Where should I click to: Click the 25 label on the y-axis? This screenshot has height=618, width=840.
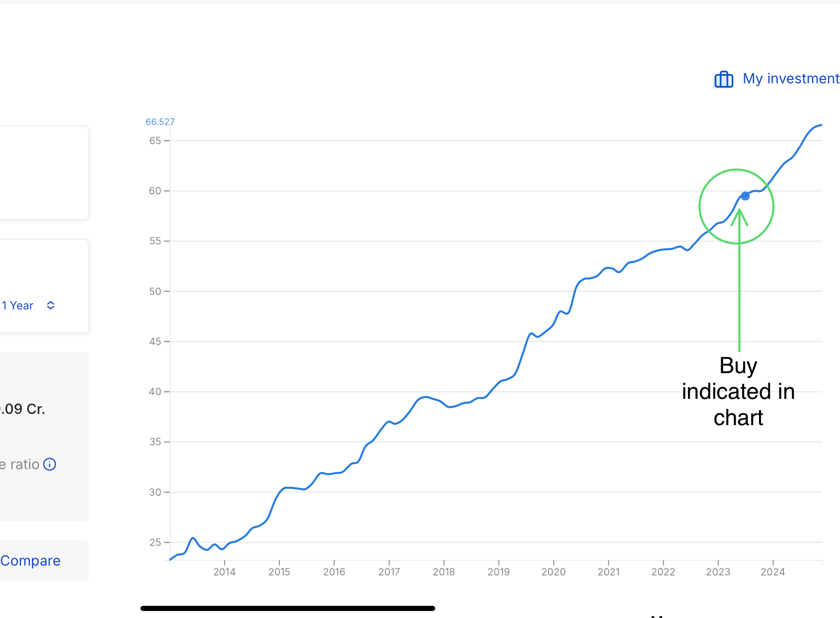click(x=155, y=542)
